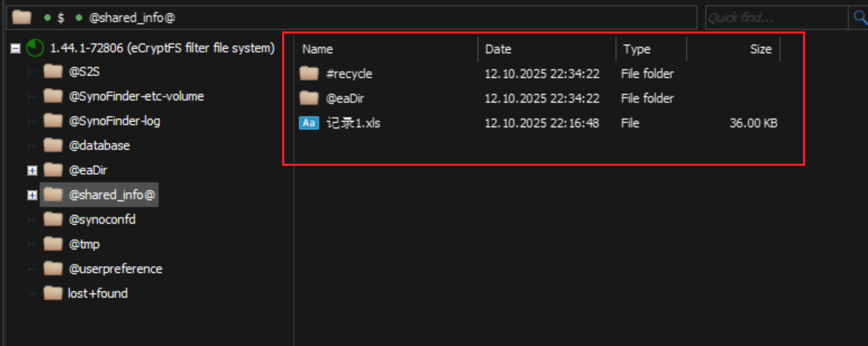Click the @database folder icon
The width and height of the screenshot is (868, 346).
[52, 146]
